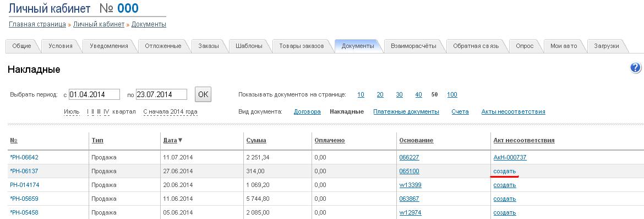Screen dimensions: 644x219
Task: Open the Условия tab
Action: pyautogui.click(x=61, y=46)
